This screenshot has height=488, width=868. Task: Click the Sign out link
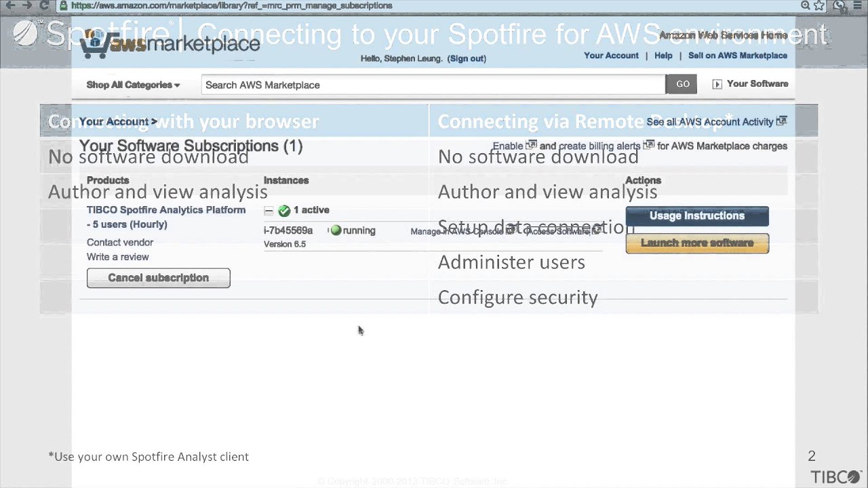click(467, 59)
